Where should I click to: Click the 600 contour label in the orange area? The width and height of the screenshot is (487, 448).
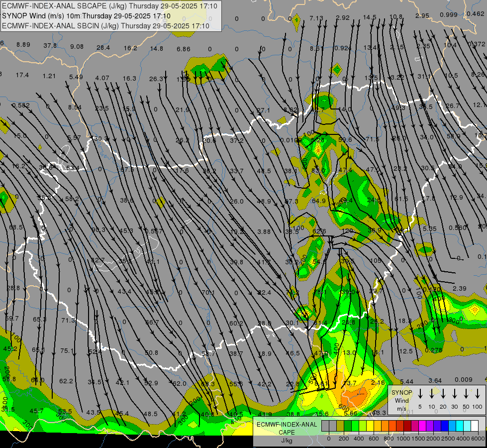[344, 408]
